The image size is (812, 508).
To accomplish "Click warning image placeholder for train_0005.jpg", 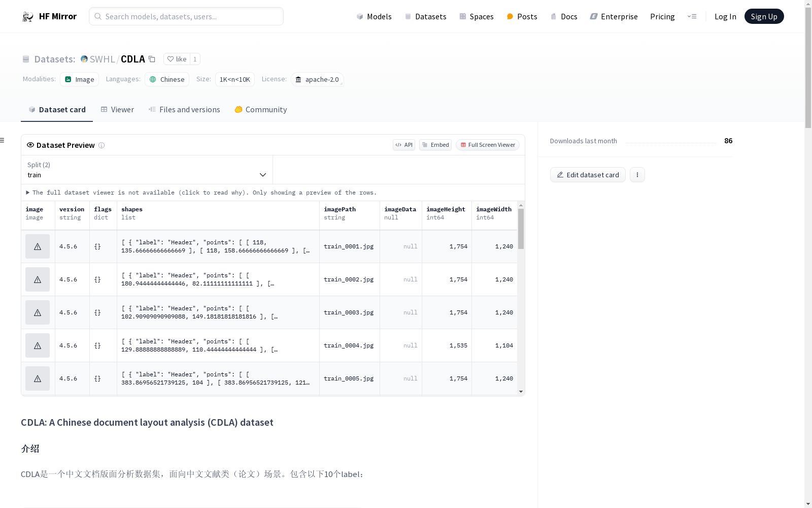I will (x=38, y=378).
